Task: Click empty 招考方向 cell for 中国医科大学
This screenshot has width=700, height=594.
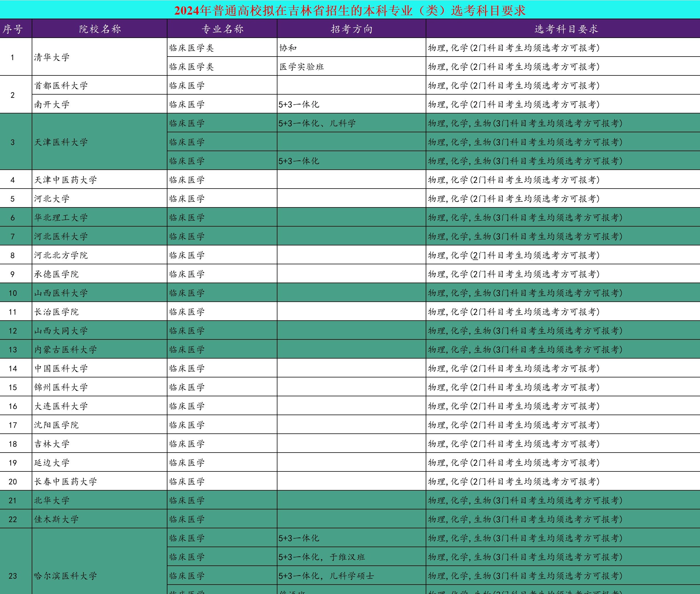Action: pyautogui.click(x=351, y=368)
